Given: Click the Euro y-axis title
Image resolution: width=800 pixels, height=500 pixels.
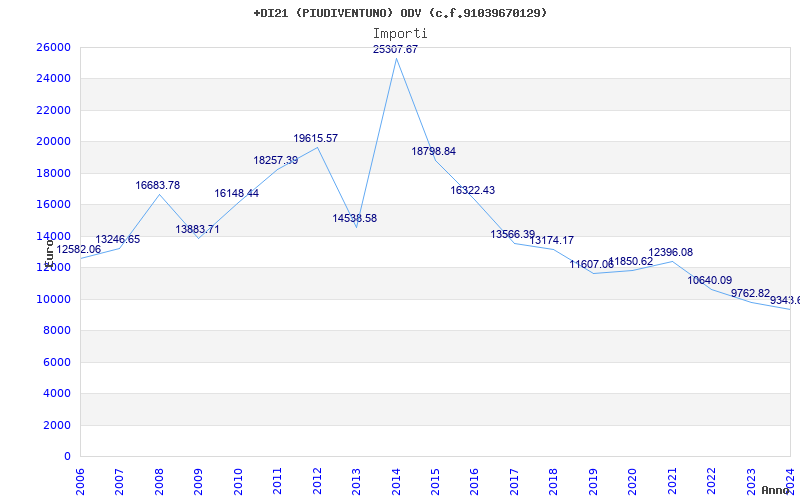Looking at the screenshot, I should pos(49,253).
